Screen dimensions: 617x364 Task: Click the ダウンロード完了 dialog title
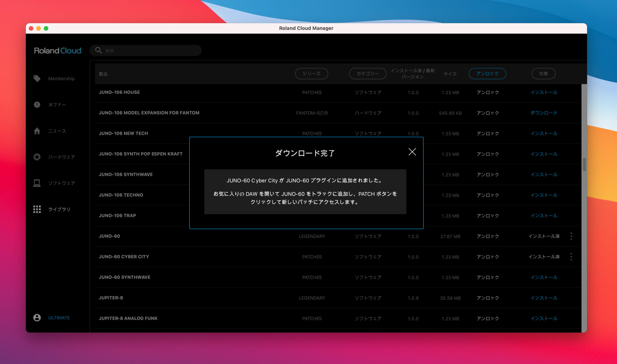point(305,153)
